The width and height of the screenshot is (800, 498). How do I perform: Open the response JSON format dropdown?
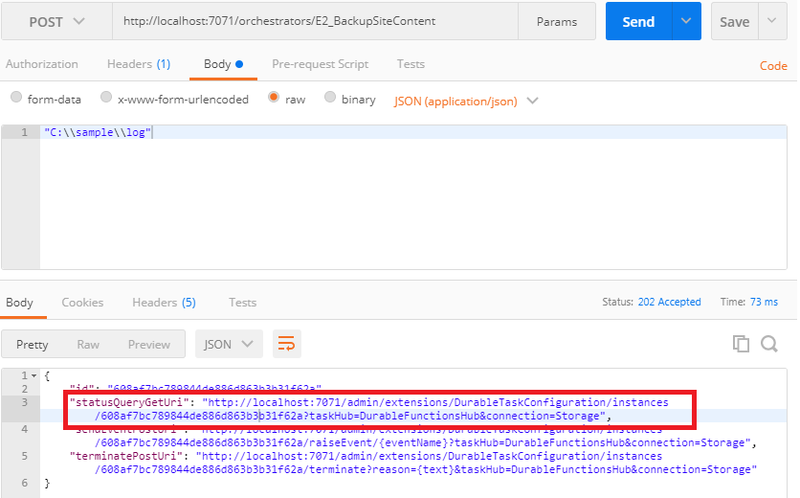pos(229,344)
